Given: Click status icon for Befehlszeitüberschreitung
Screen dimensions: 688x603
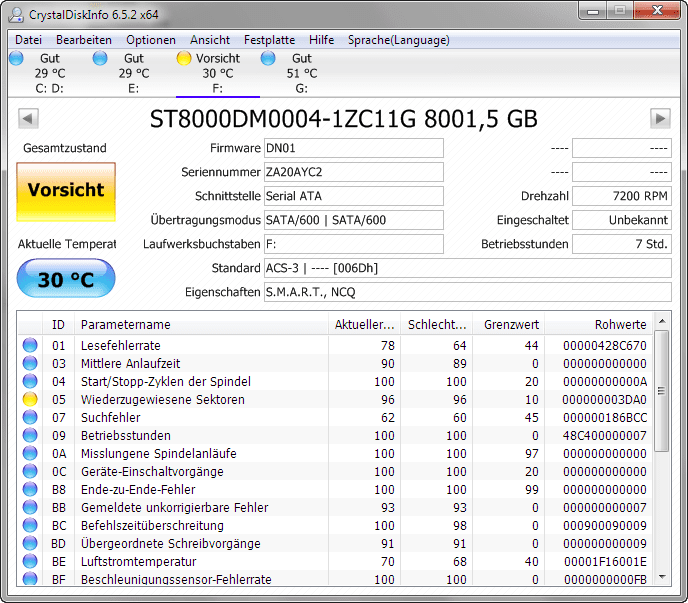Looking at the screenshot, I should pos(30,525).
